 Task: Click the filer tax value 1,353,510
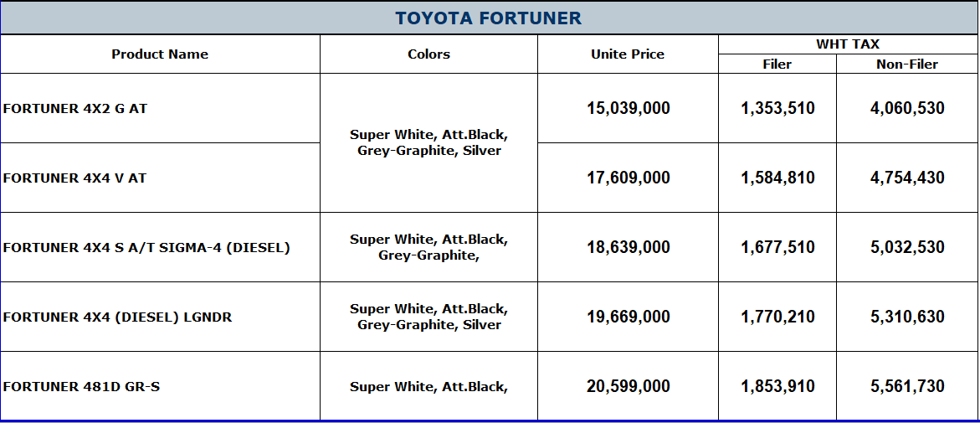(777, 108)
